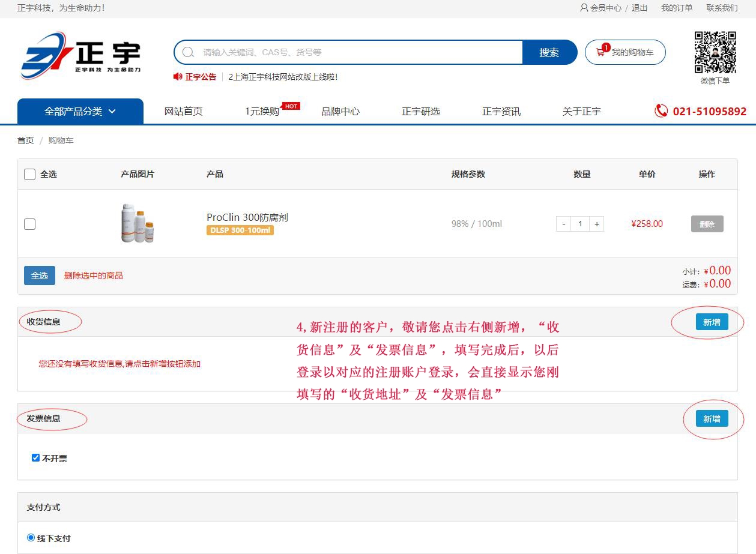Click the 会员中心 user icon
The height and width of the screenshot is (554, 756).
tap(584, 8)
